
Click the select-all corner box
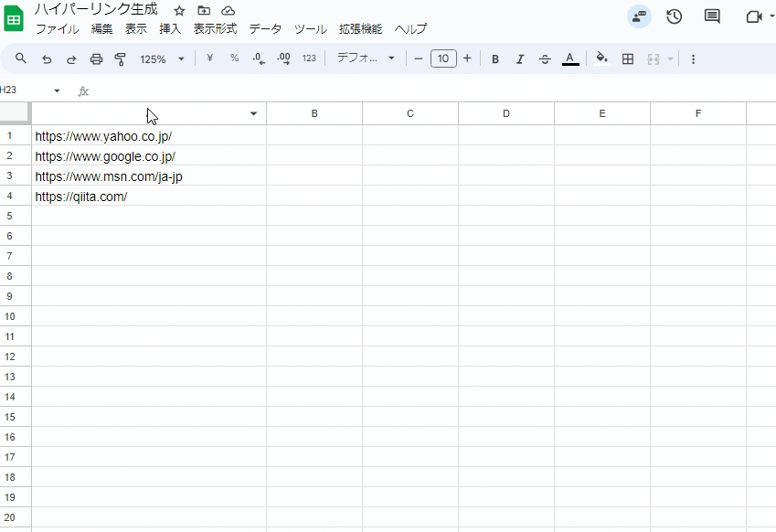click(15, 112)
